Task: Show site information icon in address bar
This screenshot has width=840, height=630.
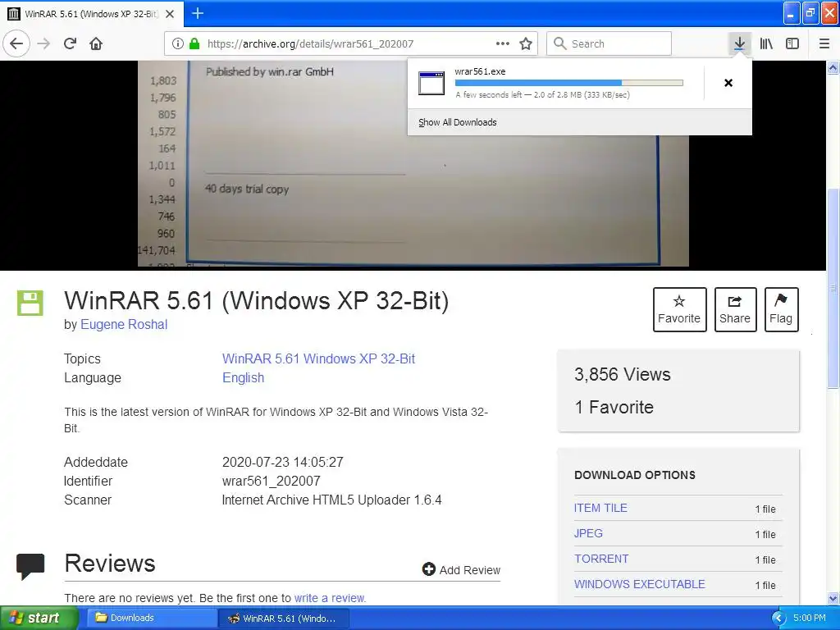Action: point(178,43)
